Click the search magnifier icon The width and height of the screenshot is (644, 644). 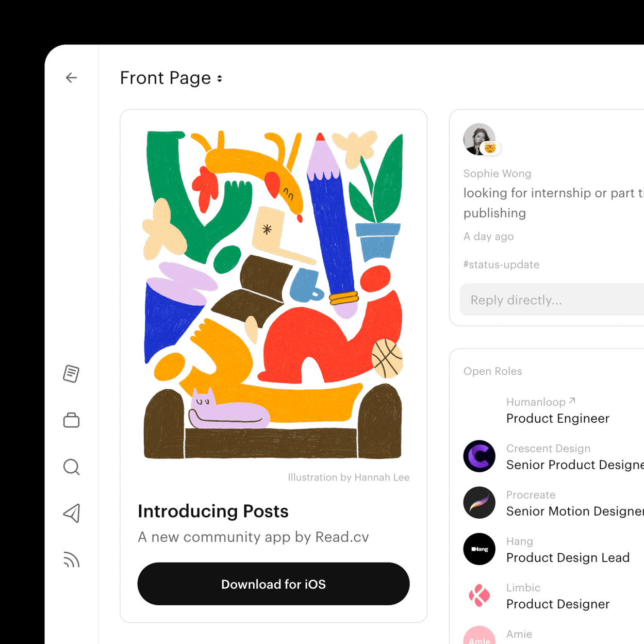(71, 467)
